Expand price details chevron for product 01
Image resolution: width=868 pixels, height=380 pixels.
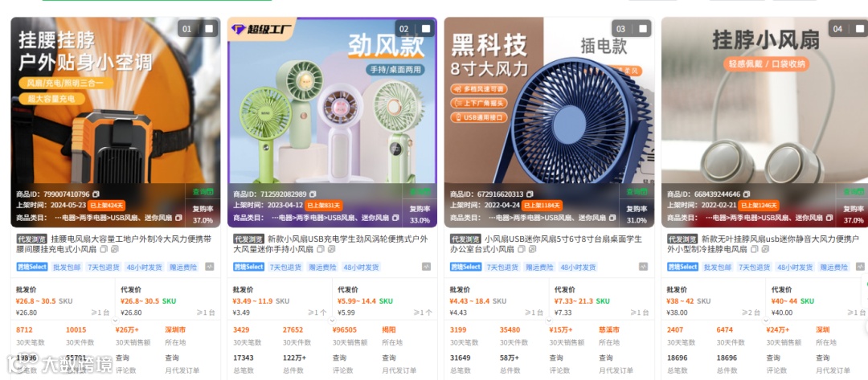115,321
